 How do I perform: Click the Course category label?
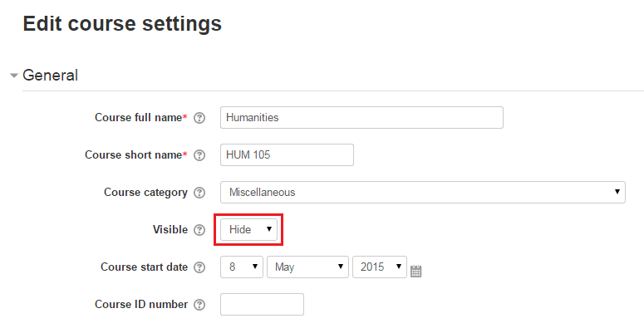(x=145, y=193)
